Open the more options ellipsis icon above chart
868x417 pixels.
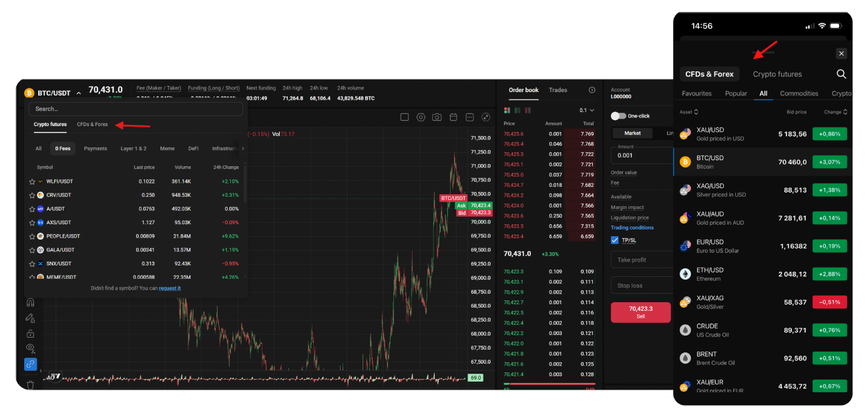pos(469,116)
